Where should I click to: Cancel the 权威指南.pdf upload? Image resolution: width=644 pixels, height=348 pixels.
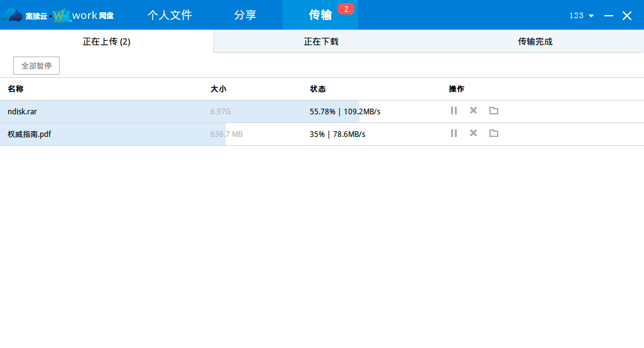(x=474, y=133)
